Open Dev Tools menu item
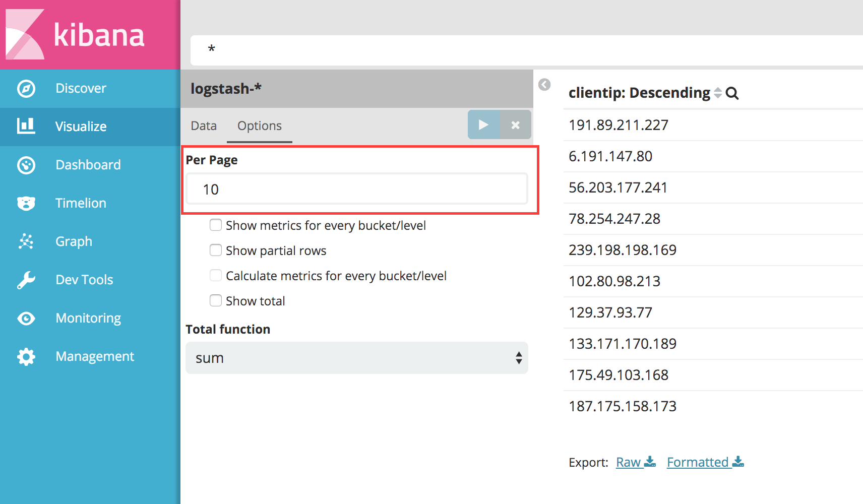Screen dimensions: 863x504 point(84,280)
